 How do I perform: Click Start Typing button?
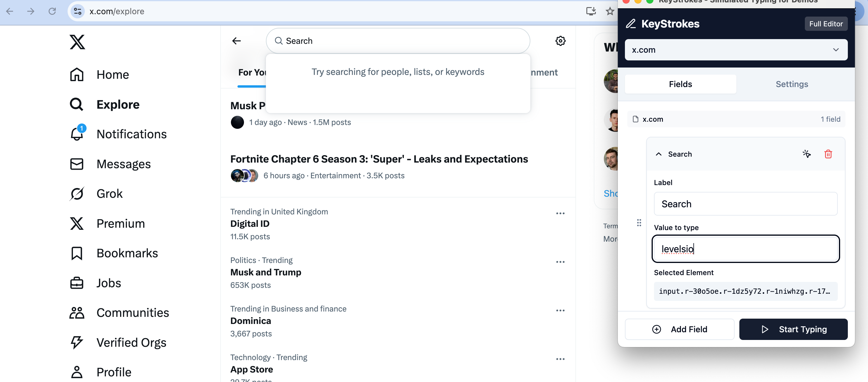793,329
